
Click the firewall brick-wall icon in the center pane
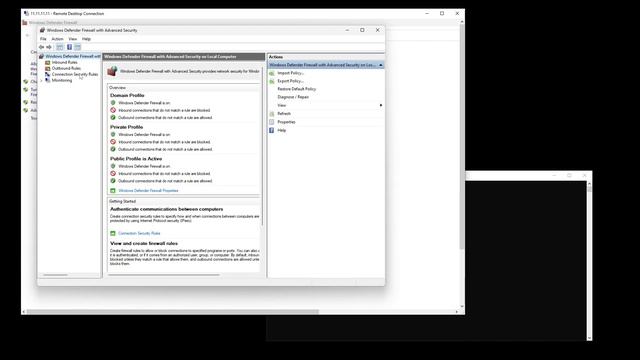112,71
